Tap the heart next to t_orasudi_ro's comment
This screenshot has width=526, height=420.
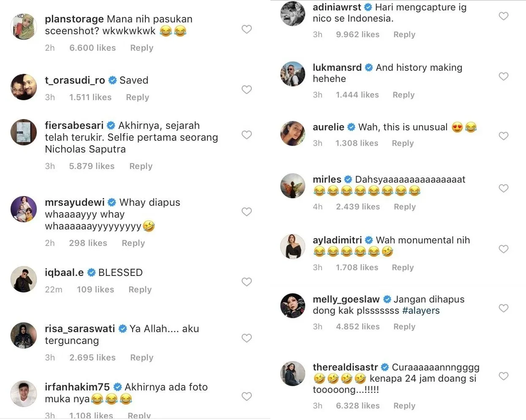coord(247,90)
